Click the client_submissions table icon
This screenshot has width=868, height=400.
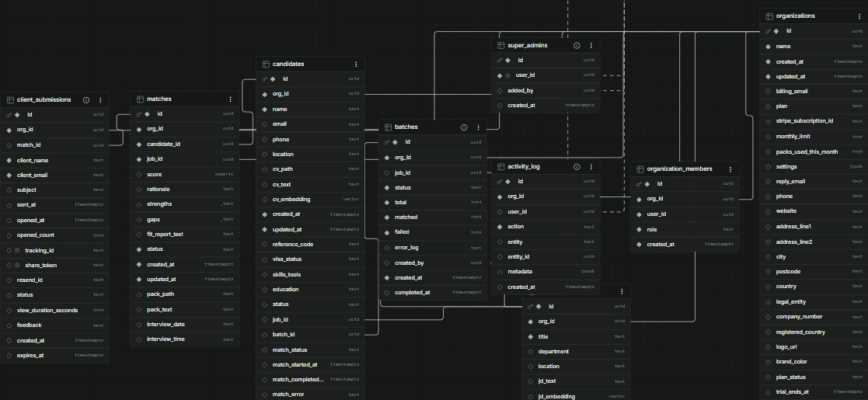pos(10,100)
